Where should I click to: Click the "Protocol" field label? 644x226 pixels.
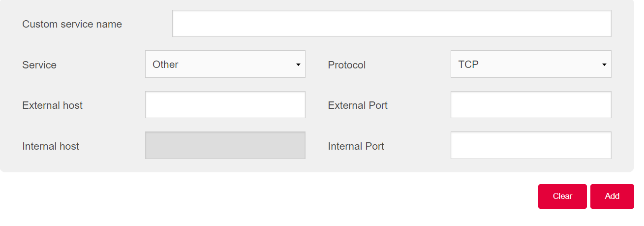[x=346, y=65]
